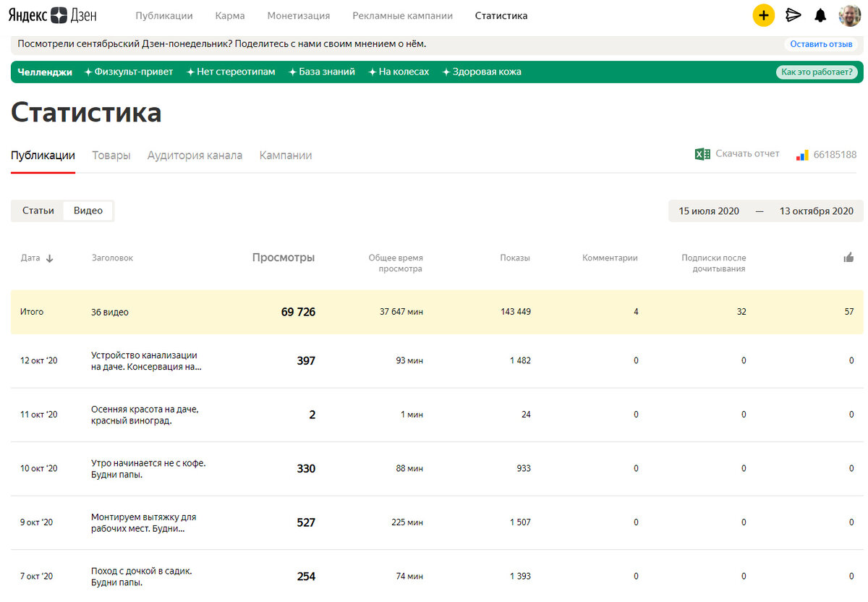Click the yellow plus create button
This screenshot has width=868, height=602.
point(764,15)
